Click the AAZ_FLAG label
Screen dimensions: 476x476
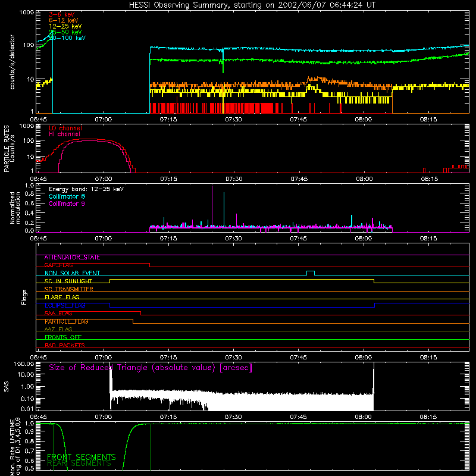(58, 330)
